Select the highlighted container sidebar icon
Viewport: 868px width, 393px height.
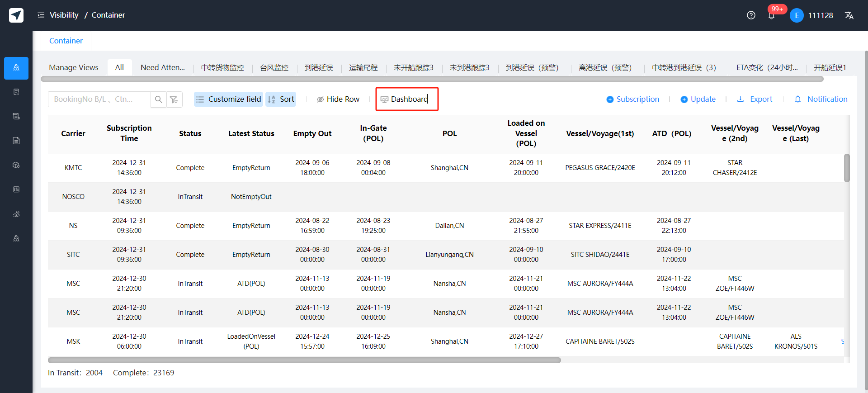click(16, 68)
